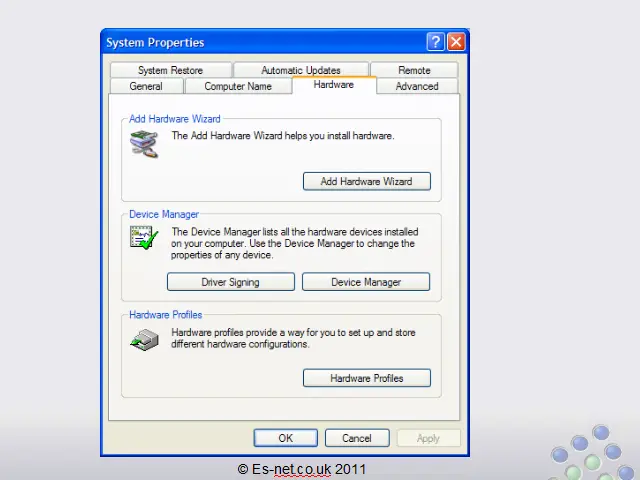The image size is (640, 480).
Task: Open the Device Manager button
Action: pyautogui.click(x=366, y=282)
